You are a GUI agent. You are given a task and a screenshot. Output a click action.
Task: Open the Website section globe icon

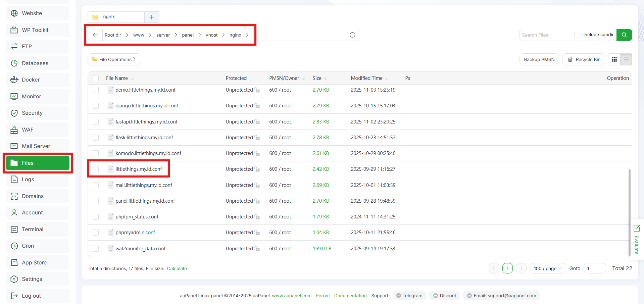click(14, 13)
